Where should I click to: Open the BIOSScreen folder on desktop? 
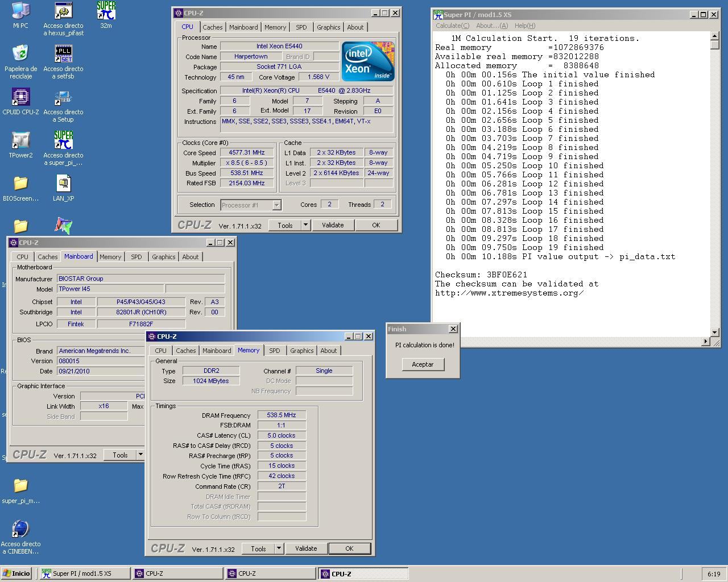20,184
